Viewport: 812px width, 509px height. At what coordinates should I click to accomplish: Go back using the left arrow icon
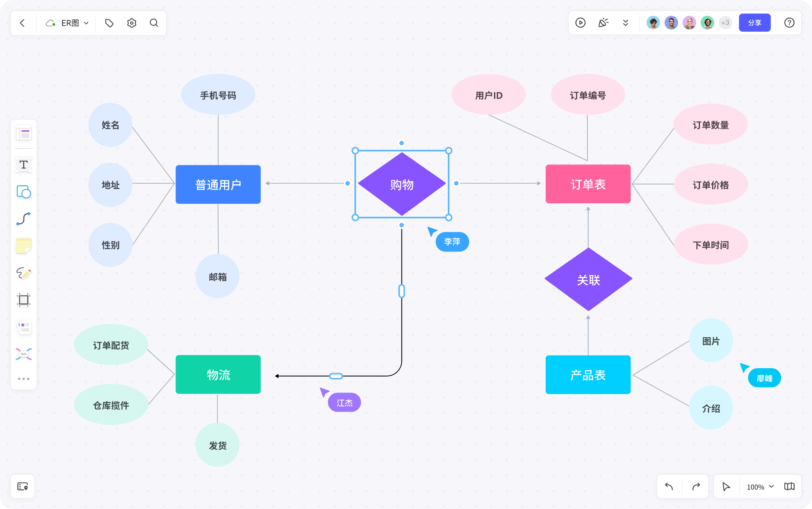pos(23,23)
